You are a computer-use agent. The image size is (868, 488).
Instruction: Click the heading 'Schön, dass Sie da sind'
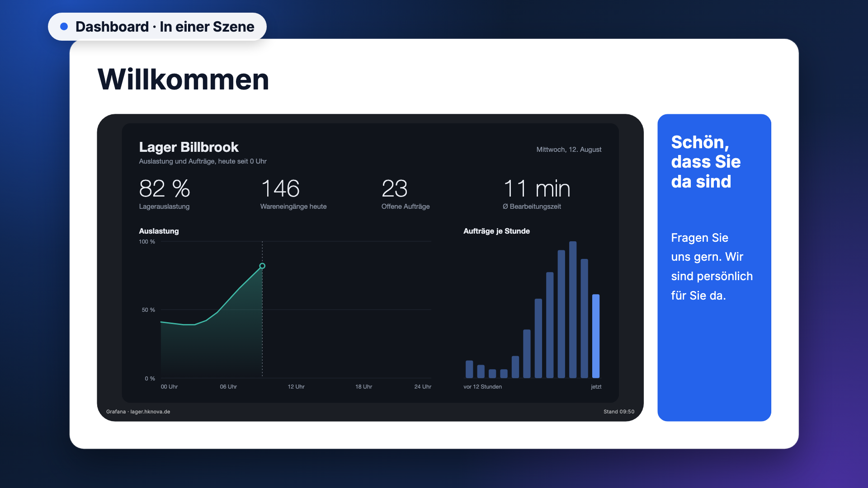coord(706,162)
